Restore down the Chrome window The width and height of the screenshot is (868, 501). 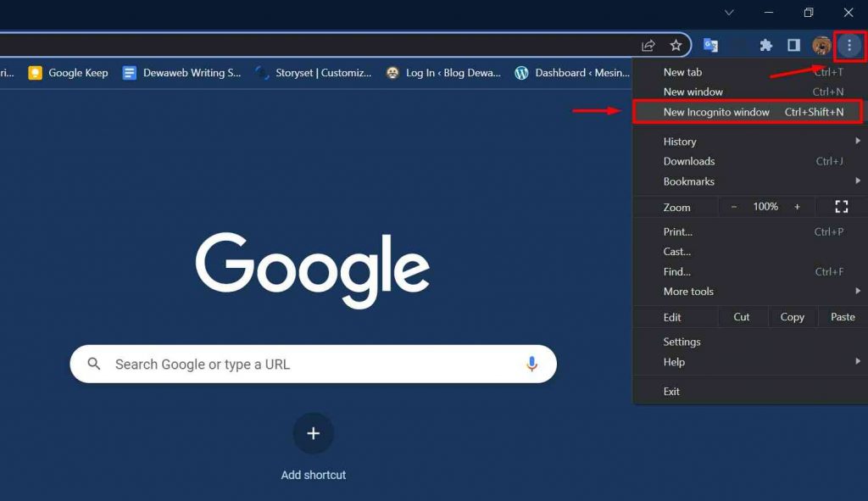(809, 12)
